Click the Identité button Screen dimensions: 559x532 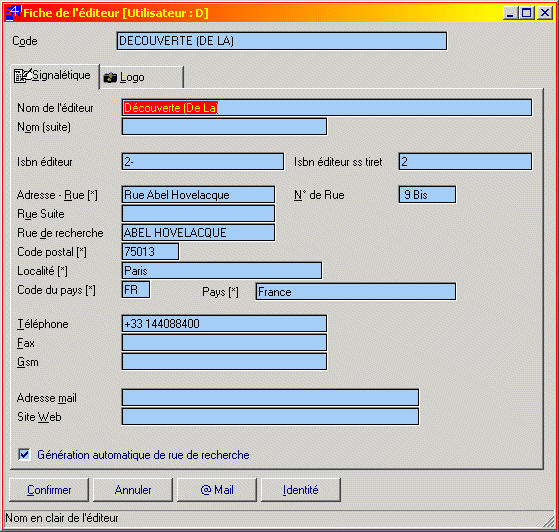[x=301, y=490]
